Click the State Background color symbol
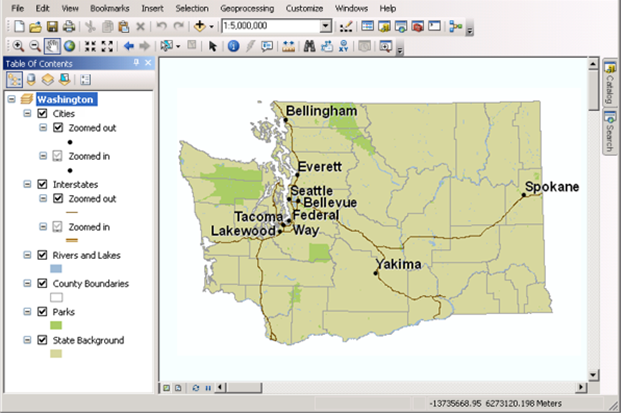Screen dimensions: 621x413 coord(56,354)
